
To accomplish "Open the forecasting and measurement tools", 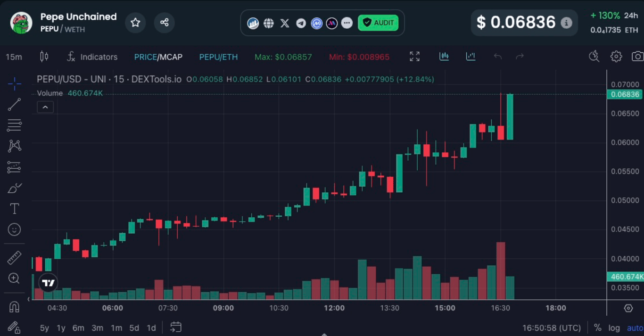I will [x=14, y=167].
